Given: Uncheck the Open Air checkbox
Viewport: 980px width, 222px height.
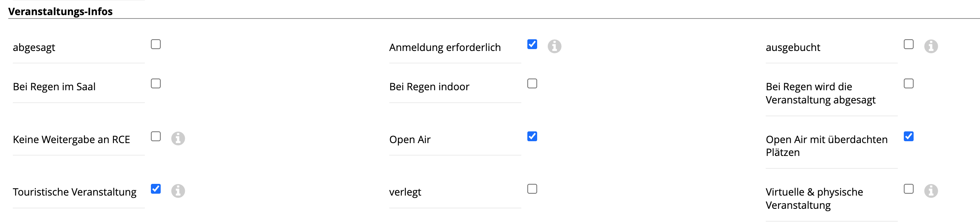Looking at the screenshot, I should (x=532, y=137).
